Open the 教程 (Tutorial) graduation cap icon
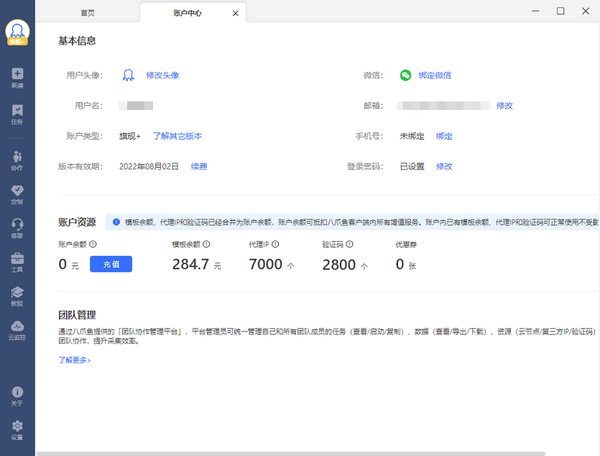 [x=17, y=296]
